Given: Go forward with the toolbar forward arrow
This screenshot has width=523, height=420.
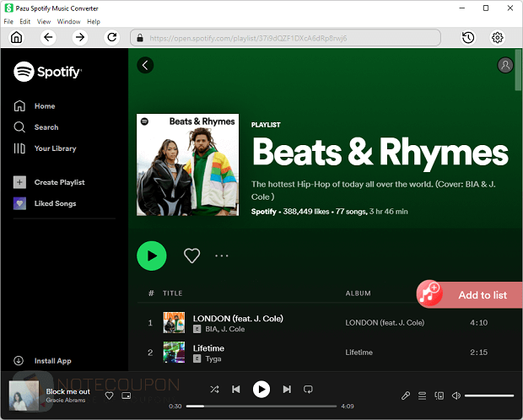Looking at the screenshot, I should pyautogui.click(x=80, y=37).
